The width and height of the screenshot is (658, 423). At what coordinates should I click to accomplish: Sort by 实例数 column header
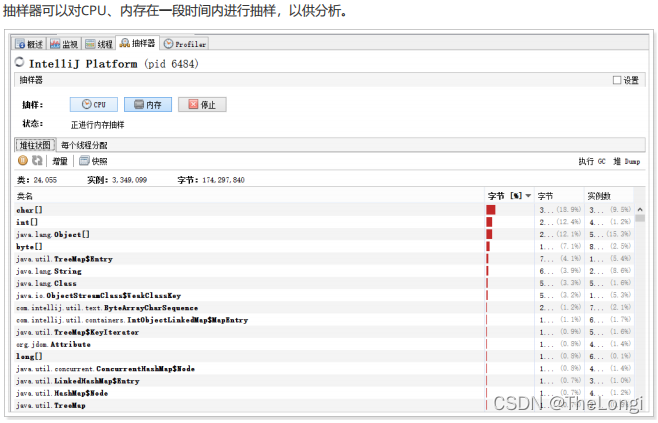[x=608, y=196]
